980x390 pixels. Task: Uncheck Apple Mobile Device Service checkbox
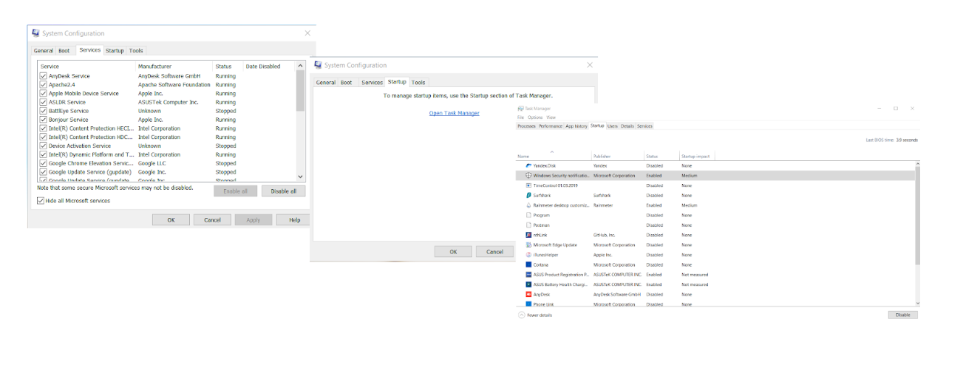pos(44,94)
